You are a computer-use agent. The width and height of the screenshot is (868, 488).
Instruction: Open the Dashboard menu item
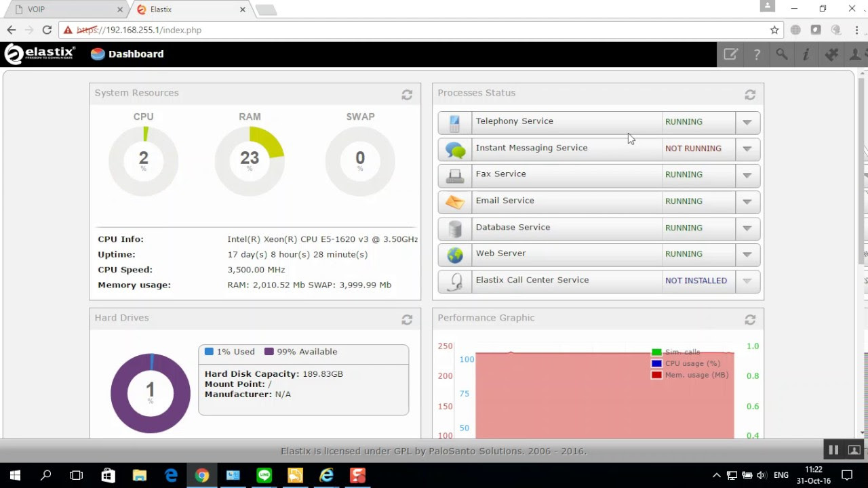tap(127, 54)
